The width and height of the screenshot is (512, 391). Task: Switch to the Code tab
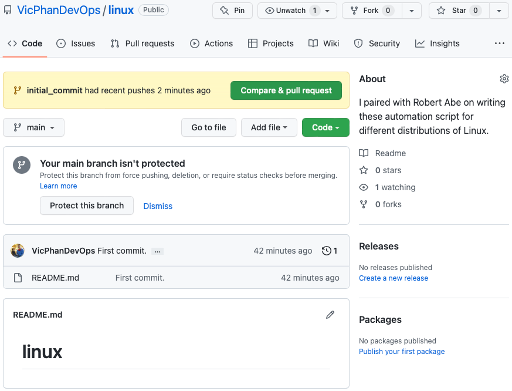point(25,44)
